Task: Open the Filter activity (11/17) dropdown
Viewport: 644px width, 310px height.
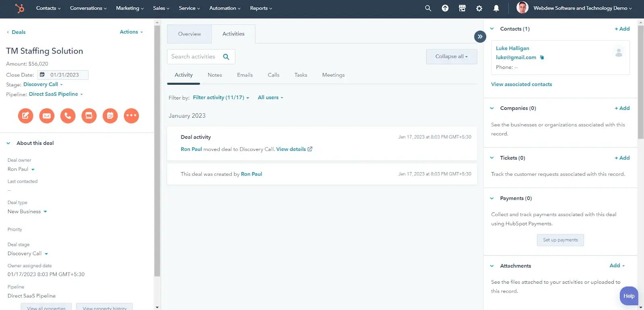Action: [221, 98]
